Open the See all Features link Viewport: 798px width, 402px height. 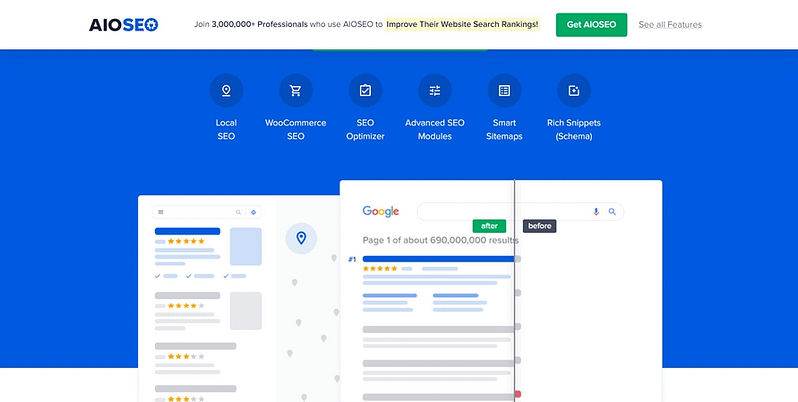[x=670, y=24]
